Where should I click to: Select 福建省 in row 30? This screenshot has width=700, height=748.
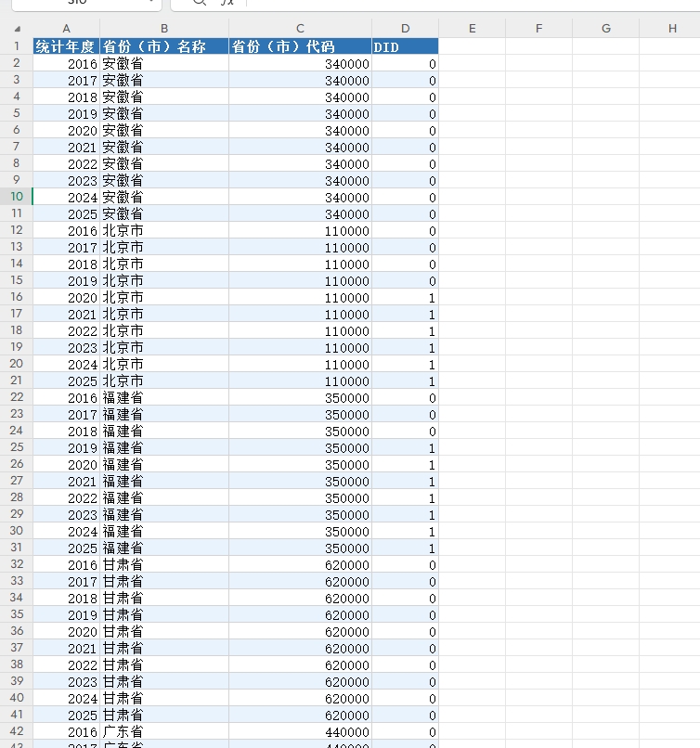point(164,531)
